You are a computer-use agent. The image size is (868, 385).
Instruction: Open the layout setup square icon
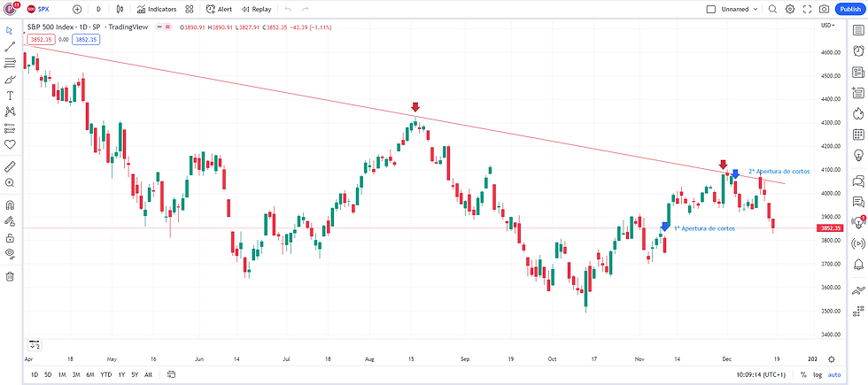(711, 10)
